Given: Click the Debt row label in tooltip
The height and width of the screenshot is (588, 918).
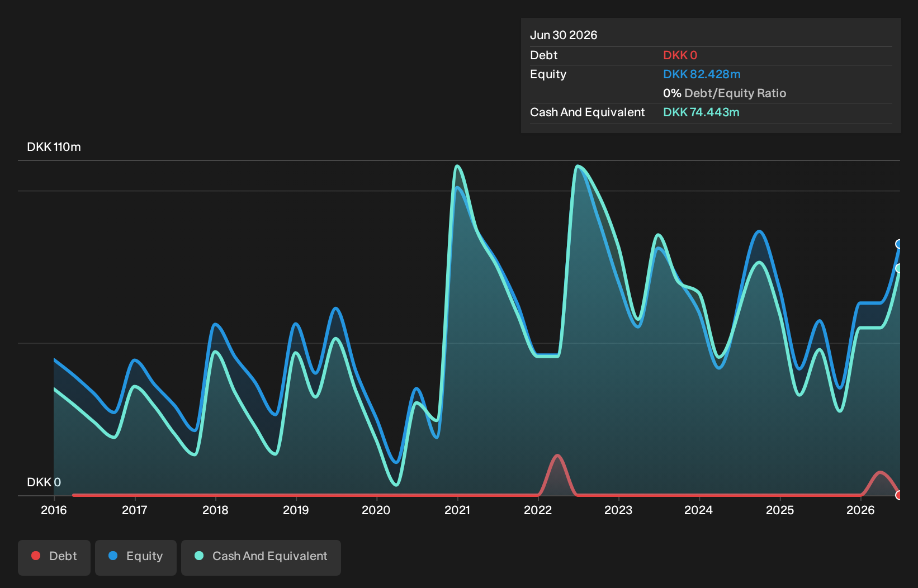Looking at the screenshot, I should click(x=544, y=55).
